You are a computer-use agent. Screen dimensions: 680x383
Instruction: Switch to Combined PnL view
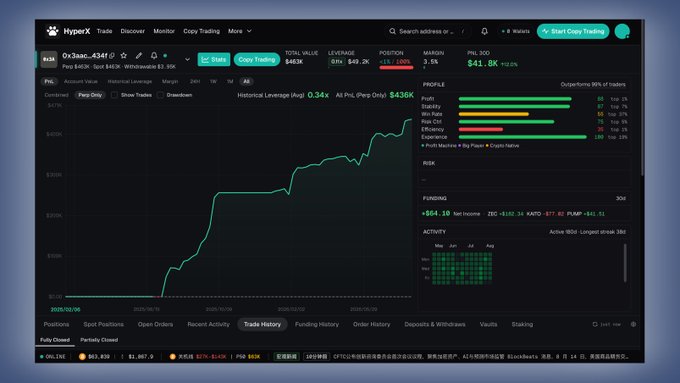56,95
